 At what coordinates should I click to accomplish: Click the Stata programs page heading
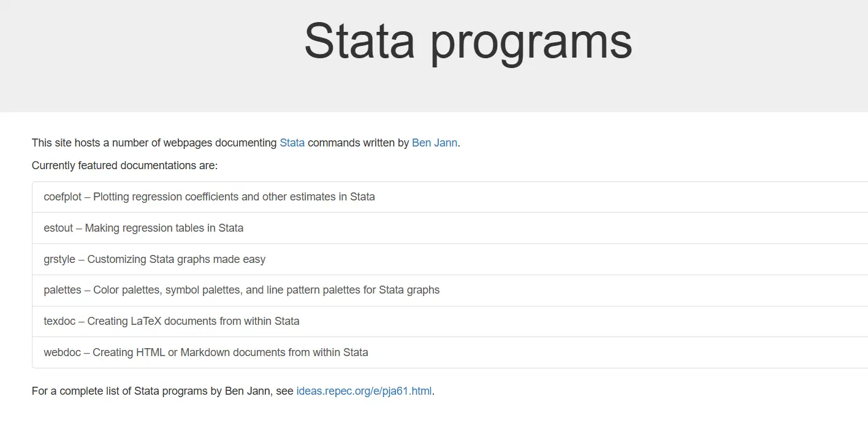pos(468,41)
